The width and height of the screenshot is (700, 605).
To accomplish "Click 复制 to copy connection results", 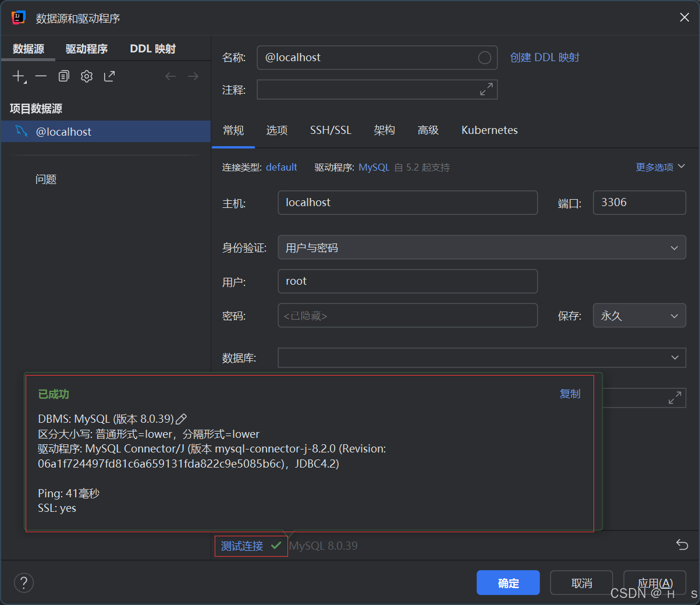I will point(569,394).
